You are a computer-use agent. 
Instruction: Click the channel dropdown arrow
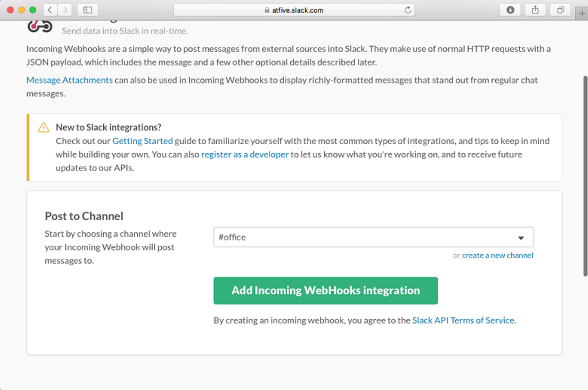pos(521,238)
